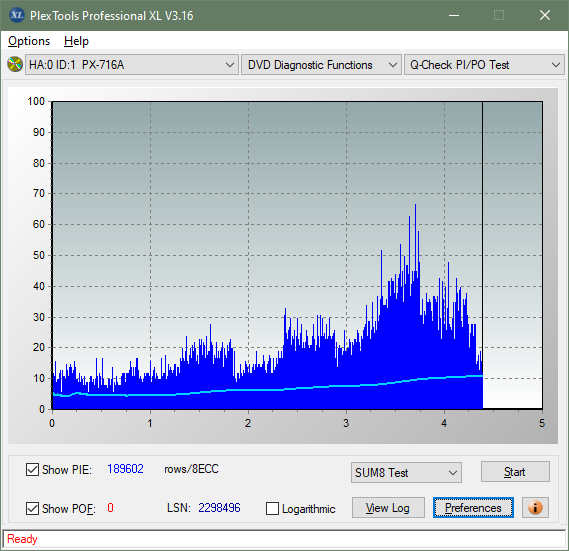Open Preferences
Image resolution: width=569 pixels, height=551 pixels.
[473, 508]
